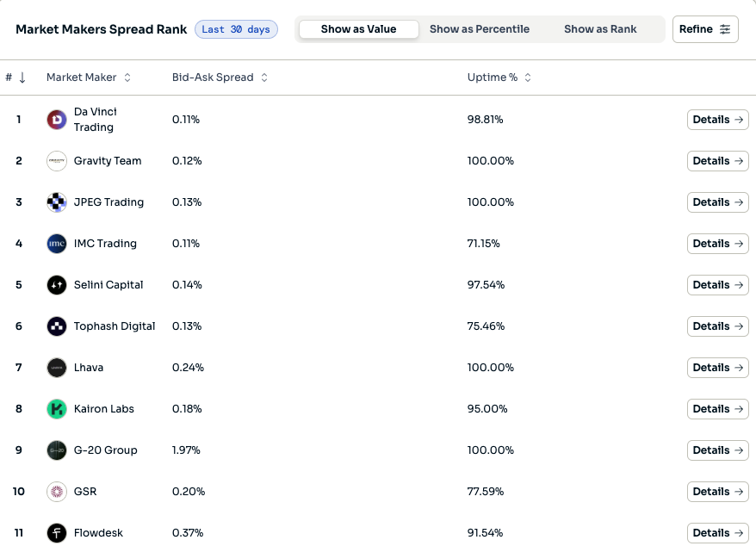
Task: Open Details for Flowdesk
Action: pos(718,533)
